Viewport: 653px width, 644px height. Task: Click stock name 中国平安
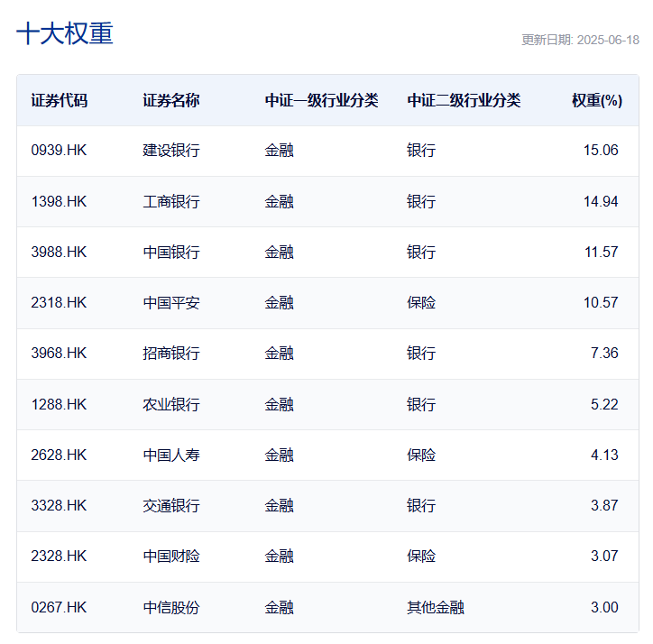[x=171, y=302]
